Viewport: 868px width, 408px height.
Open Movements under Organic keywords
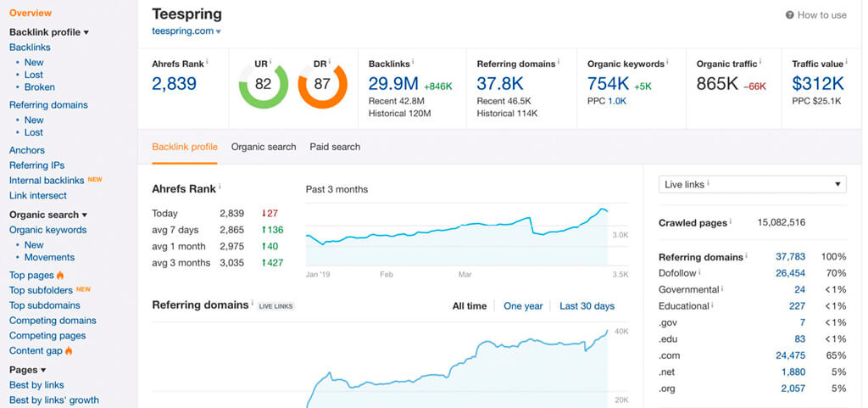pos(49,257)
